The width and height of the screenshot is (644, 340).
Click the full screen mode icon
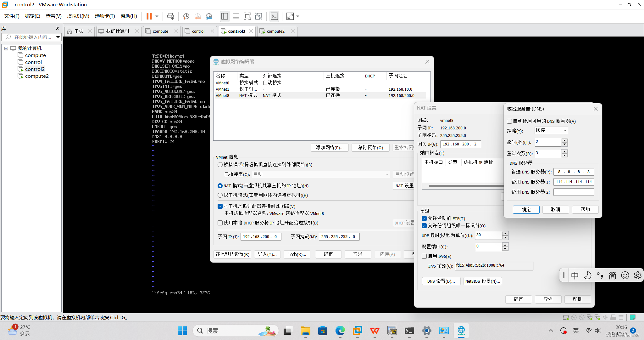click(247, 16)
